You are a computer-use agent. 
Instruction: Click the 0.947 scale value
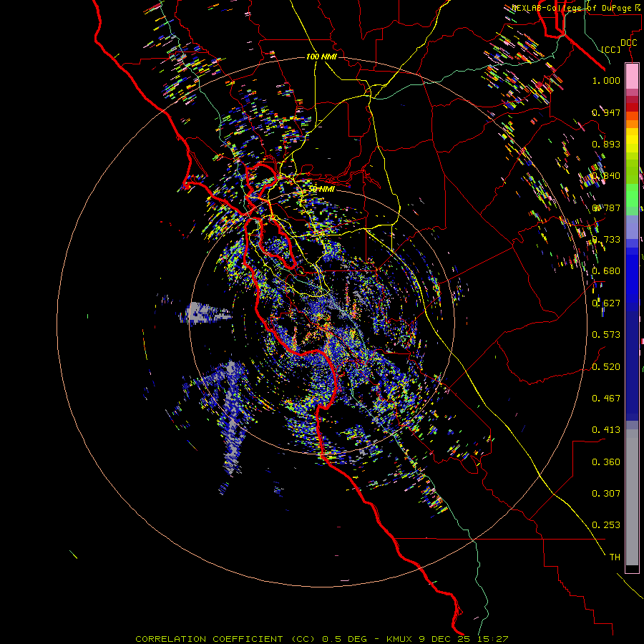[606, 112]
